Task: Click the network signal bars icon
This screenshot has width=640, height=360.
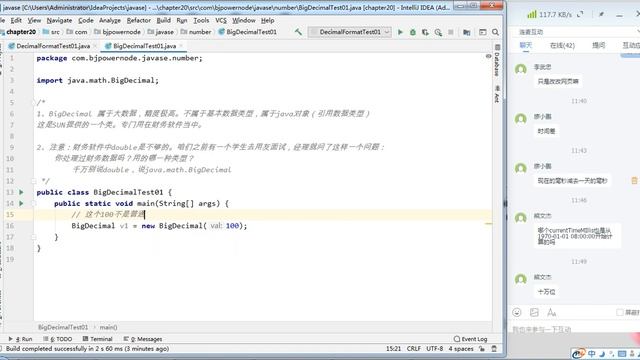Action: [531, 14]
